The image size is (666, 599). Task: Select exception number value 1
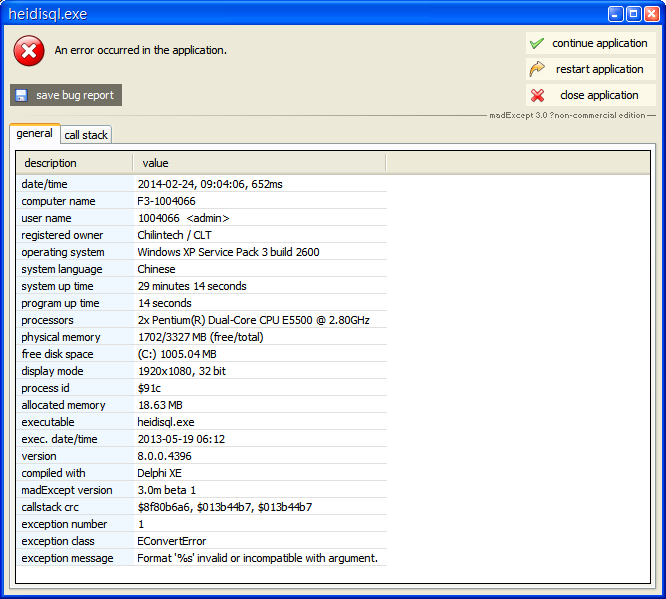pyautogui.click(x=141, y=524)
